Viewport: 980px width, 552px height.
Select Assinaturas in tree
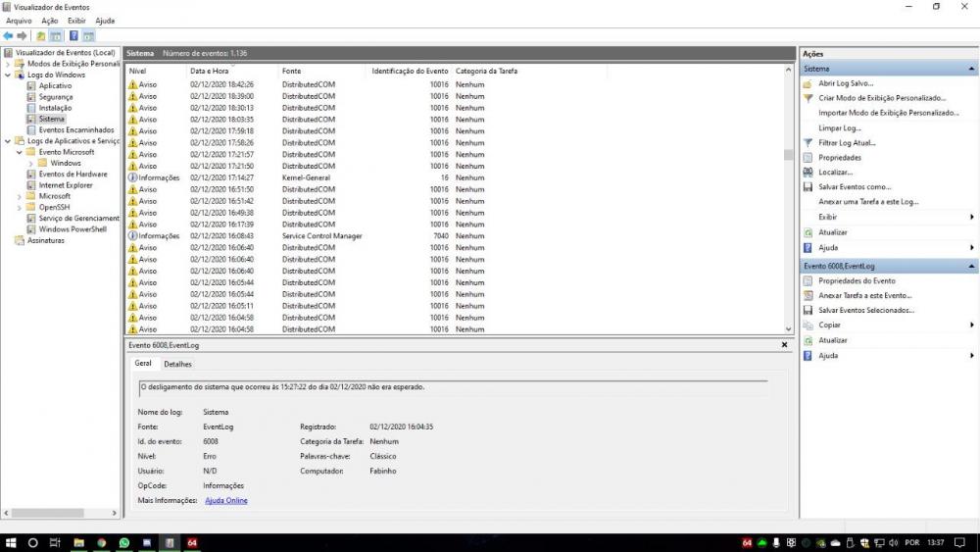pyautogui.click(x=46, y=240)
